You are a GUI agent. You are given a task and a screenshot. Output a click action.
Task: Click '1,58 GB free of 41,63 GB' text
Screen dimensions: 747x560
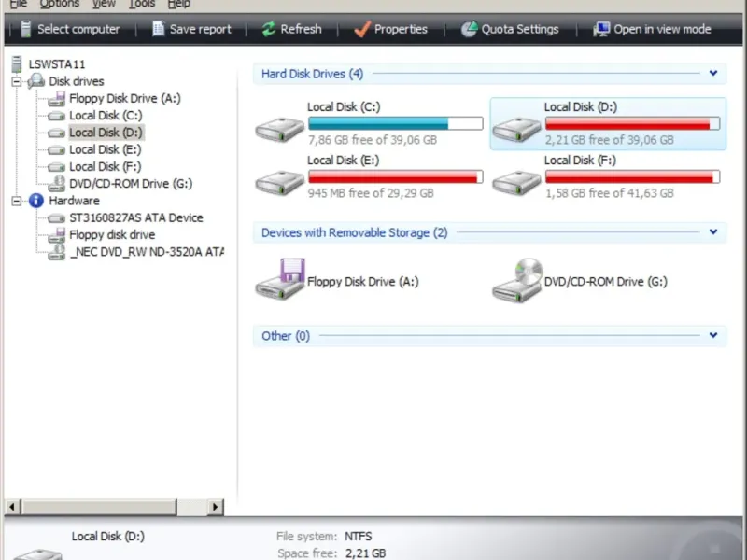[610, 193]
